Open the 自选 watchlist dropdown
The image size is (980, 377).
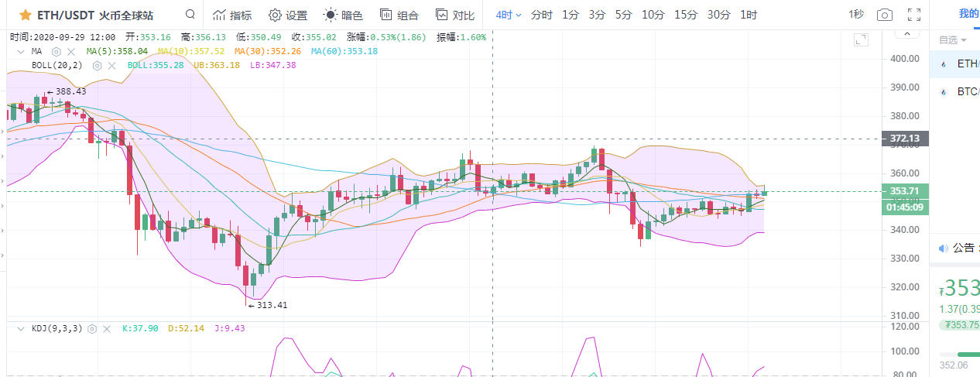coord(953,39)
